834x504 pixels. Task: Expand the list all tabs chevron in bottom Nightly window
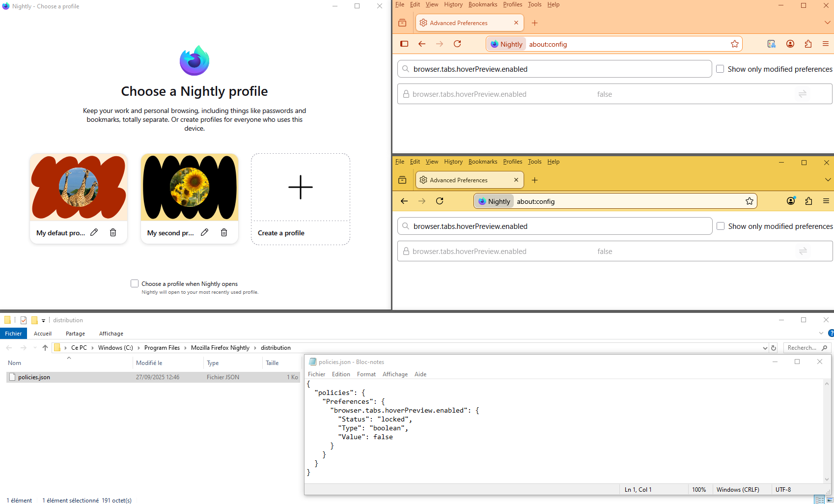[x=828, y=180]
